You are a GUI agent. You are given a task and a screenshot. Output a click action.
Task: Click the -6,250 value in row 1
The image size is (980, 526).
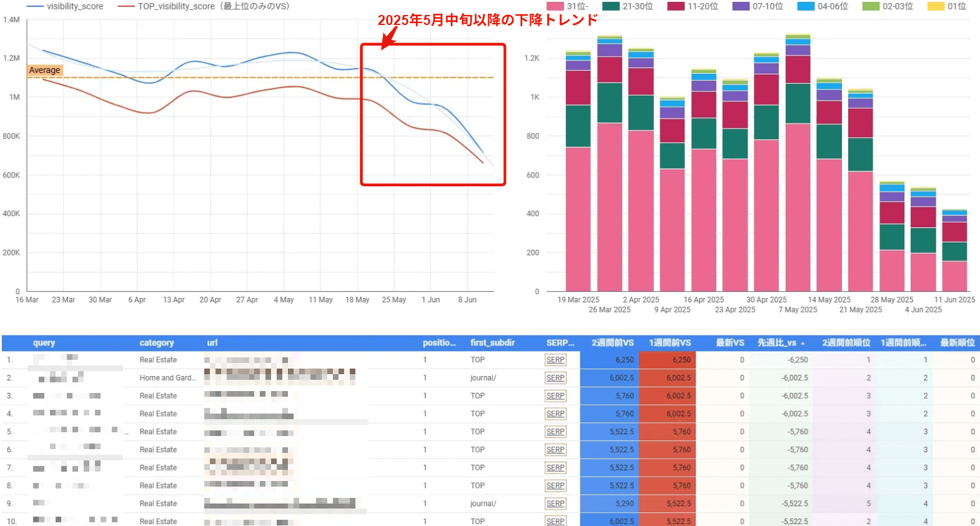[x=798, y=360]
